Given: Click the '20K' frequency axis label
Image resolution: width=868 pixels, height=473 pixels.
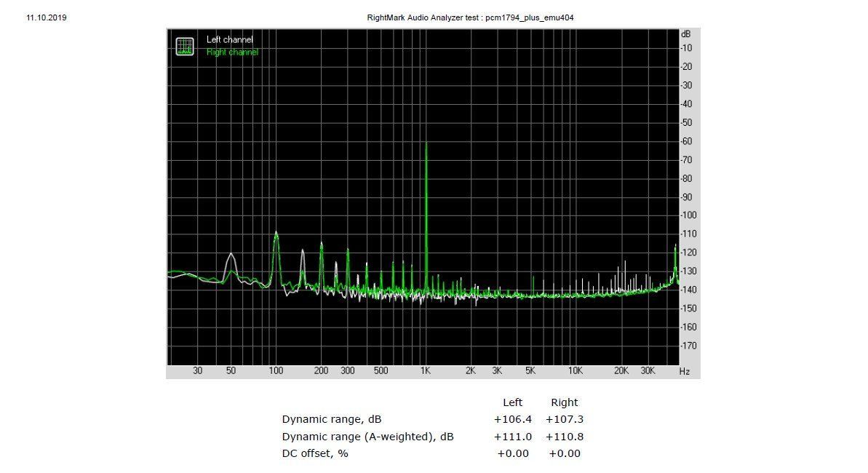Looking at the screenshot, I should 621,371.
